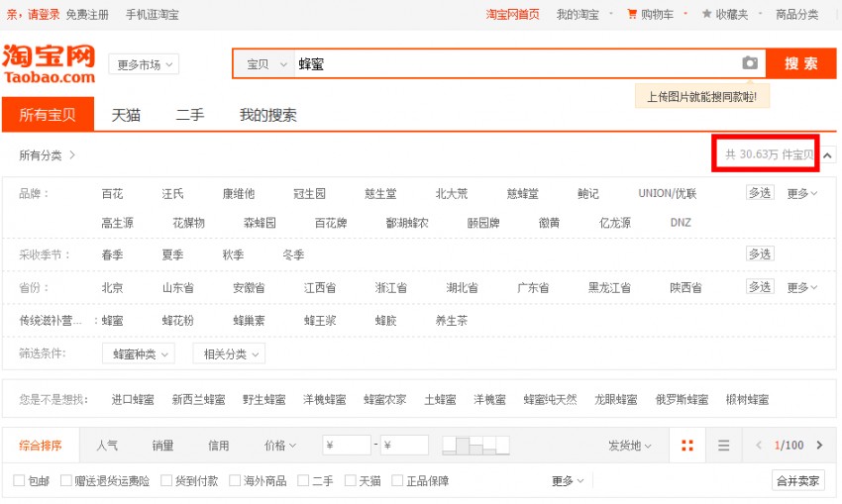
Task: Click 多选 in the brand row
Action: pyautogui.click(x=760, y=193)
